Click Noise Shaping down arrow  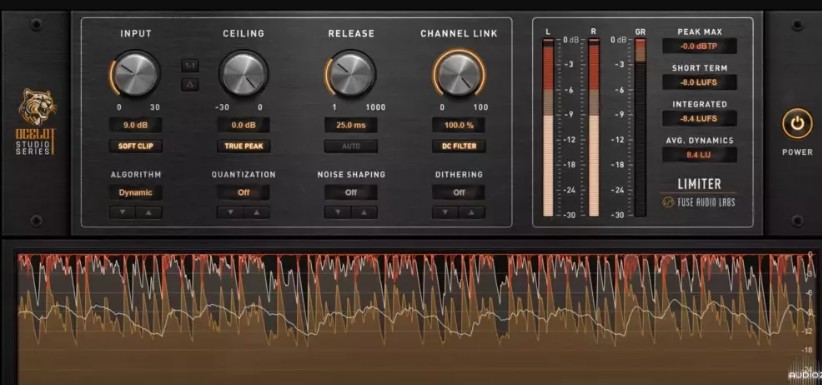(x=338, y=212)
